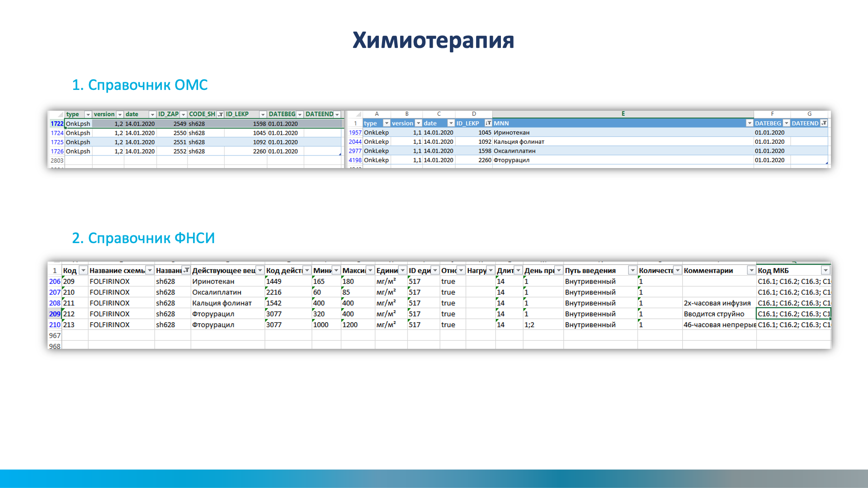Select row header 1722 in first table

(x=57, y=124)
